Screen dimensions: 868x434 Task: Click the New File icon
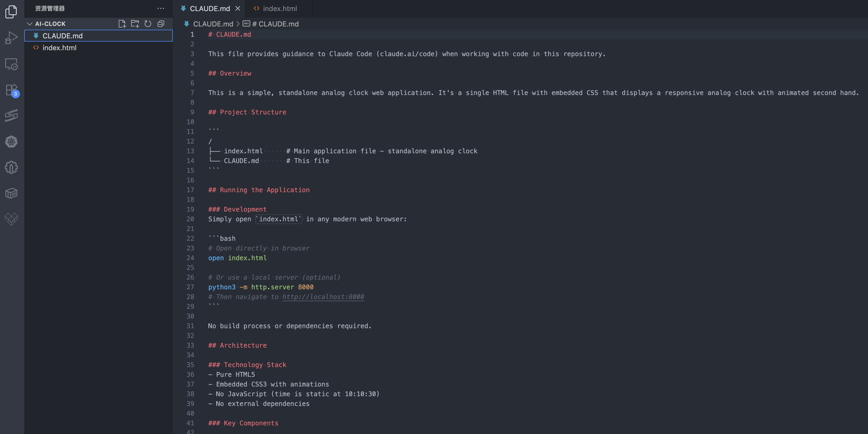pyautogui.click(x=122, y=24)
